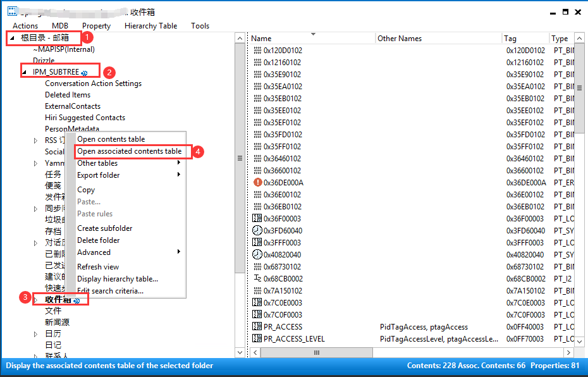Expand the 收件箱 folder arrow
This screenshot has width=588, height=377.
pyautogui.click(x=35, y=300)
